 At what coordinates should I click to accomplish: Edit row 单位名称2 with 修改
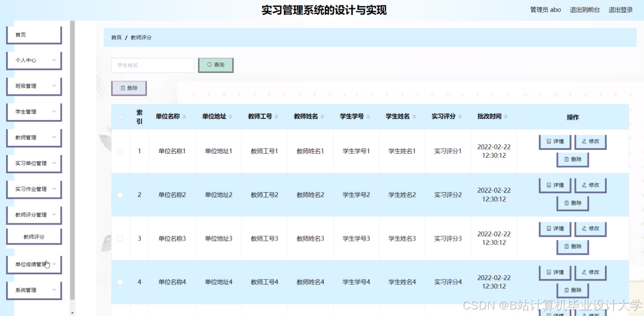click(591, 185)
